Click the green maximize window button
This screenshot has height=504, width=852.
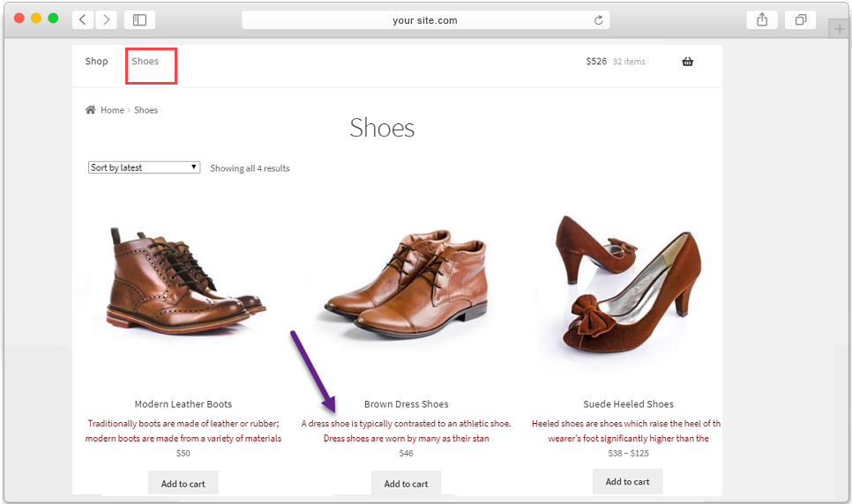coord(53,18)
